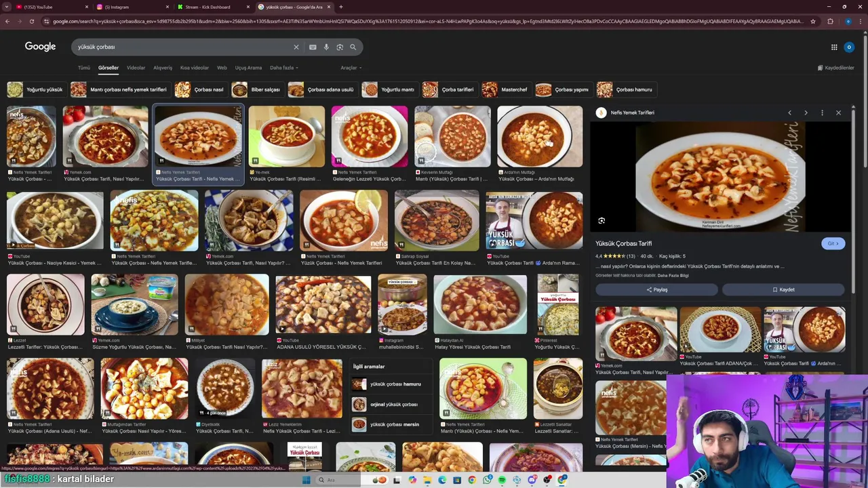Select the Videolar search category
This screenshot has height=488, width=868.
(136, 68)
